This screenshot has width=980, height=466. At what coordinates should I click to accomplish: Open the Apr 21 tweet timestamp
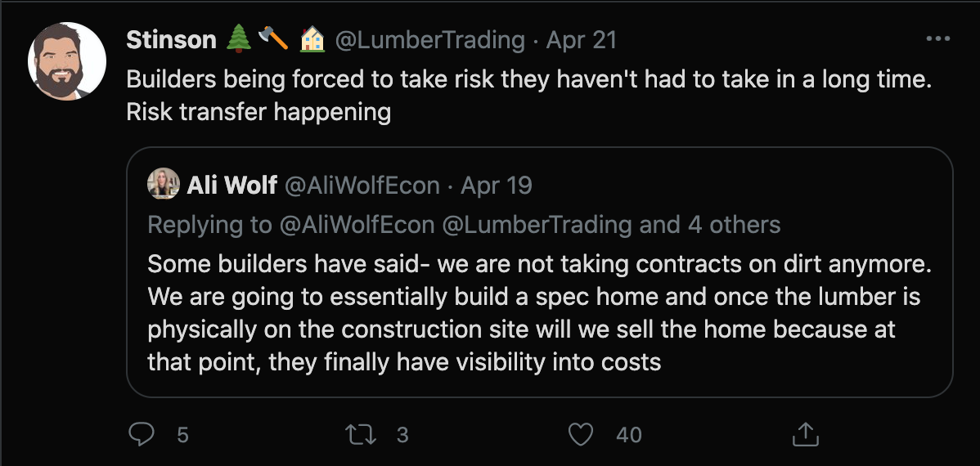(x=581, y=39)
